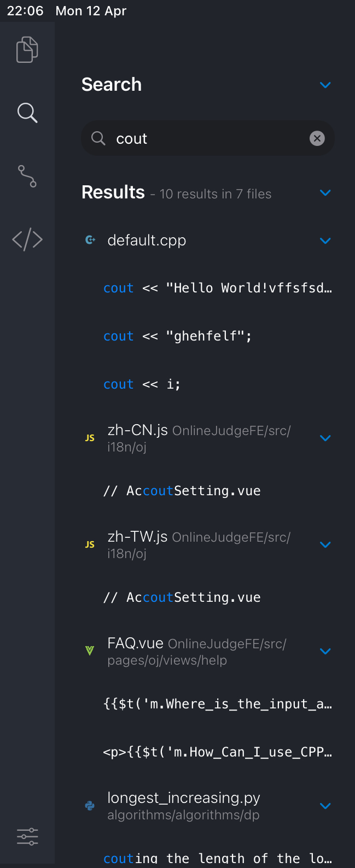
Task: Expand the FAQ.vue match list chevron
Action: [325, 651]
